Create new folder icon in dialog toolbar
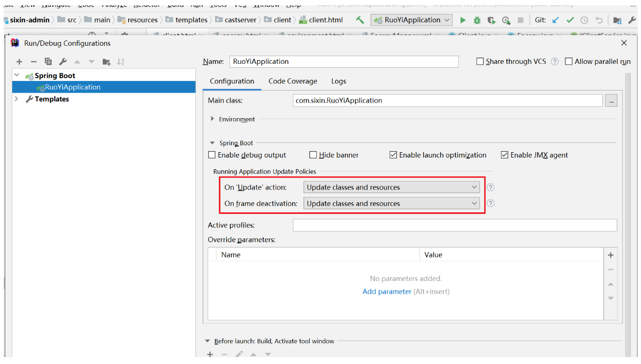The width and height of the screenshot is (641, 364). coord(106,62)
